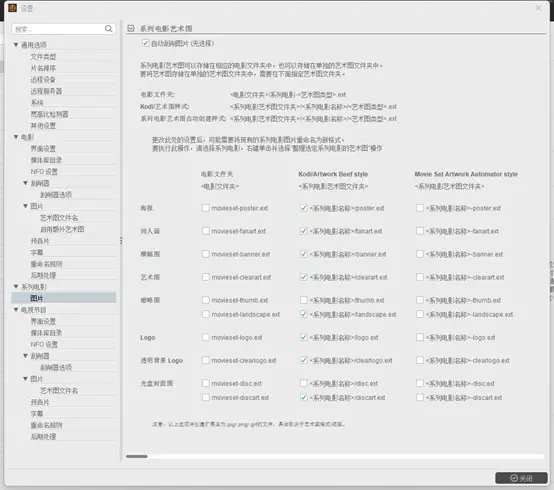Enable the movieset-poster.ext checkbox
Screen dimensions: 554x490
[x=206, y=208]
